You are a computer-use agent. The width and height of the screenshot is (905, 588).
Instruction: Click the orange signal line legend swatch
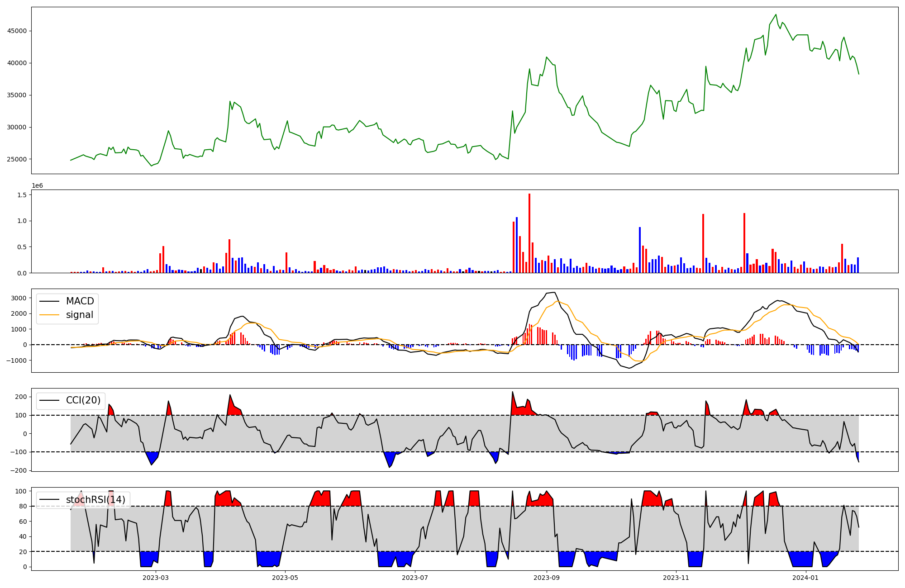50,315
